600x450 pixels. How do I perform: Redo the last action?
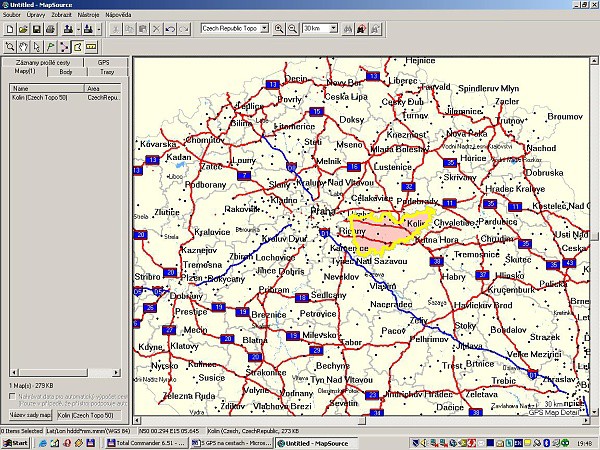[184, 29]
